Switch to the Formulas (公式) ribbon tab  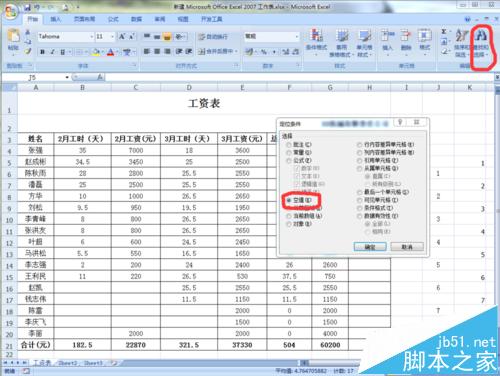click(113, 19)
